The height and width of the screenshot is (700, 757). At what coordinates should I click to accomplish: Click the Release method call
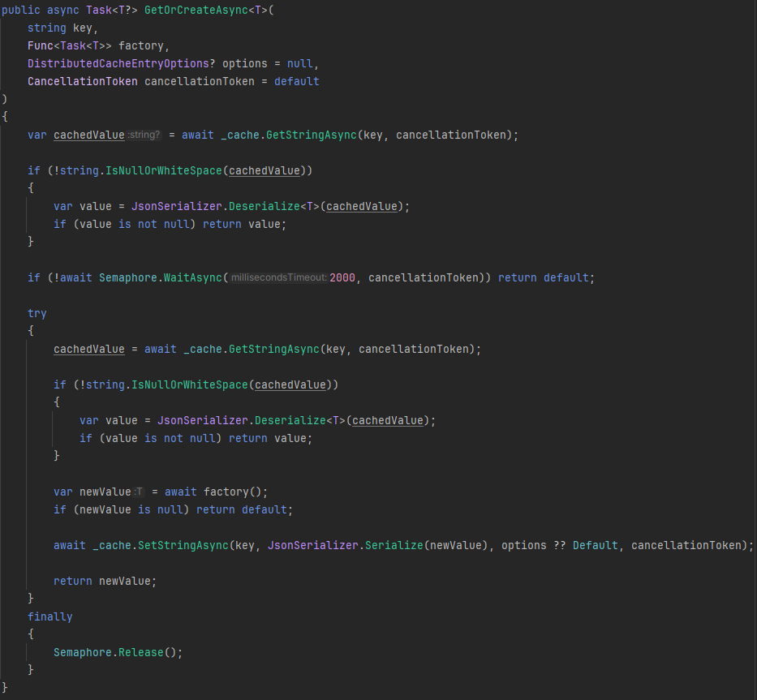141,653
